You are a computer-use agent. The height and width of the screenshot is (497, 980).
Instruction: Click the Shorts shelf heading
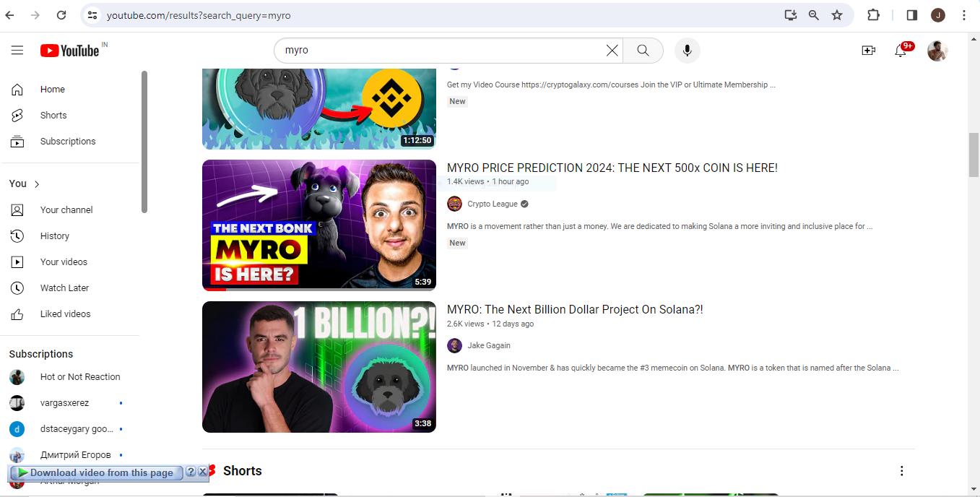click(243, 471)
